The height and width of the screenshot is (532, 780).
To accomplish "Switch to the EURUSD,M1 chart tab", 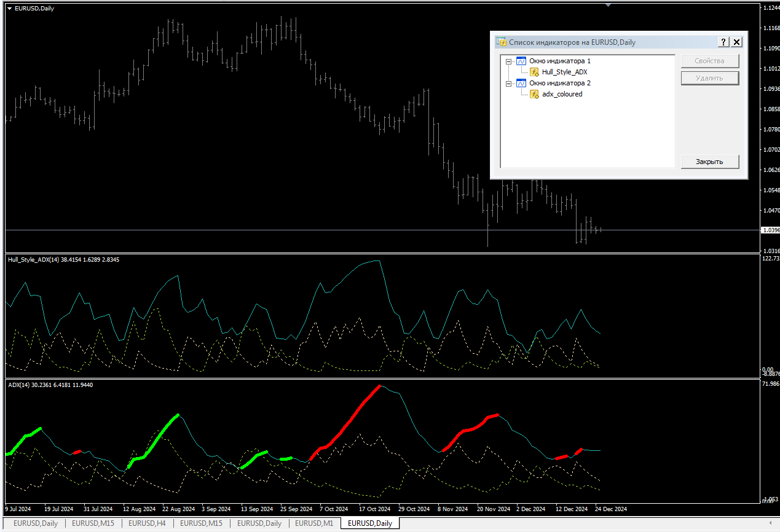I will [x=313, y=523].
